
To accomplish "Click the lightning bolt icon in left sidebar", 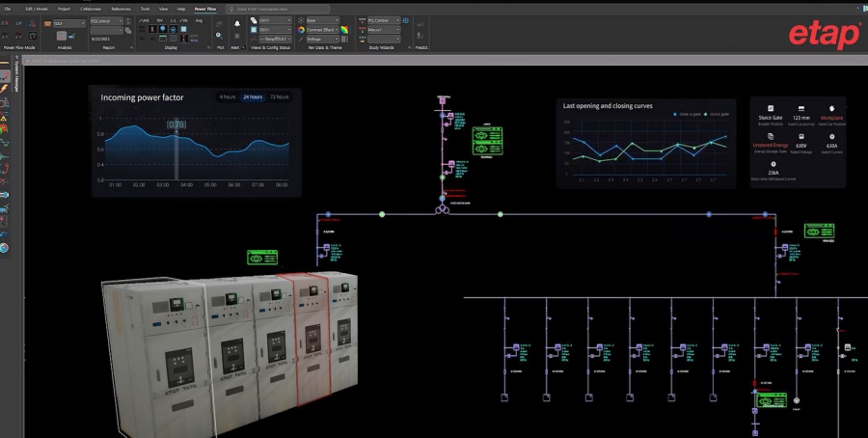I will [5, 88].
